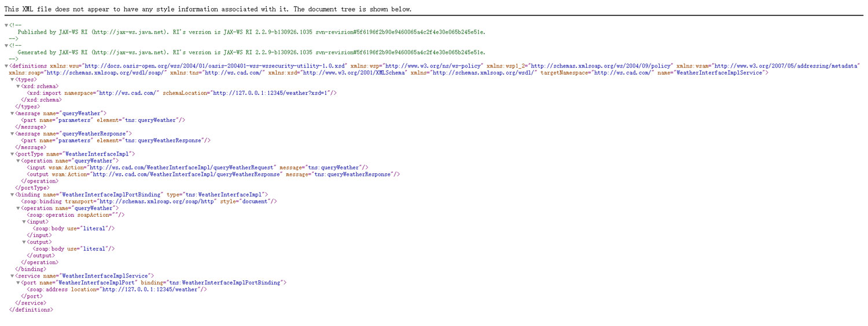Screen dimensions: 868x326
Task: Click the soap:binding transport line
Action: point(149,201)
